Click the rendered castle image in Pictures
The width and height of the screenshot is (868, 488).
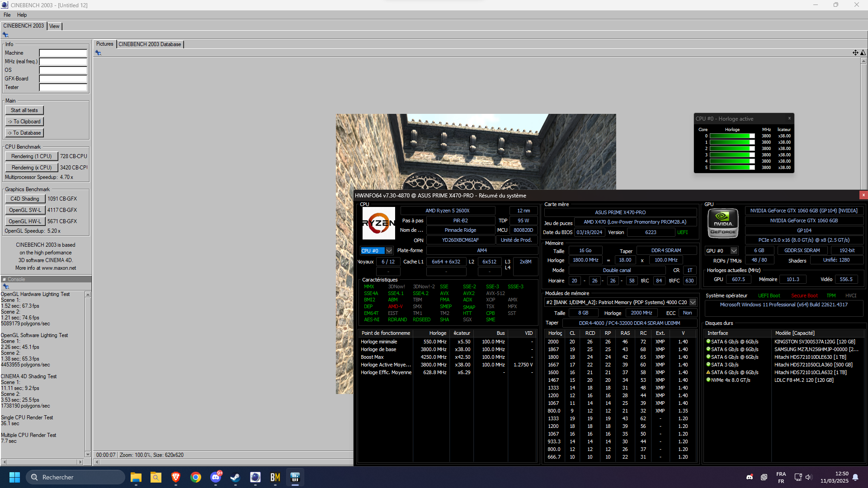pos(476,151)
